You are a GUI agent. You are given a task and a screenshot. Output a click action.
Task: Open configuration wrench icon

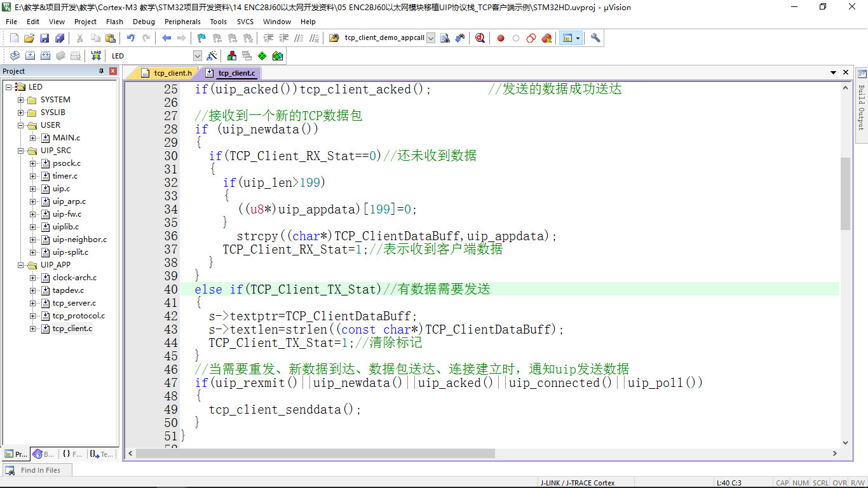[x=595, y=38]
